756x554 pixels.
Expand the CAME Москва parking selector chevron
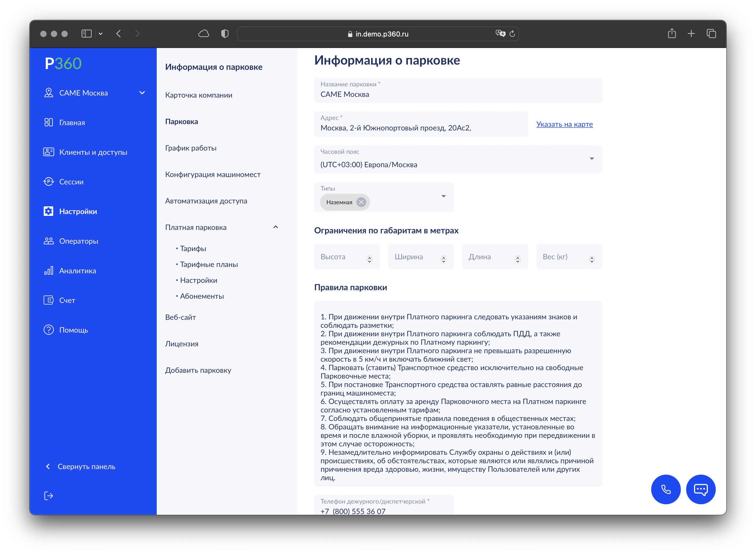[x=142, y=93]
